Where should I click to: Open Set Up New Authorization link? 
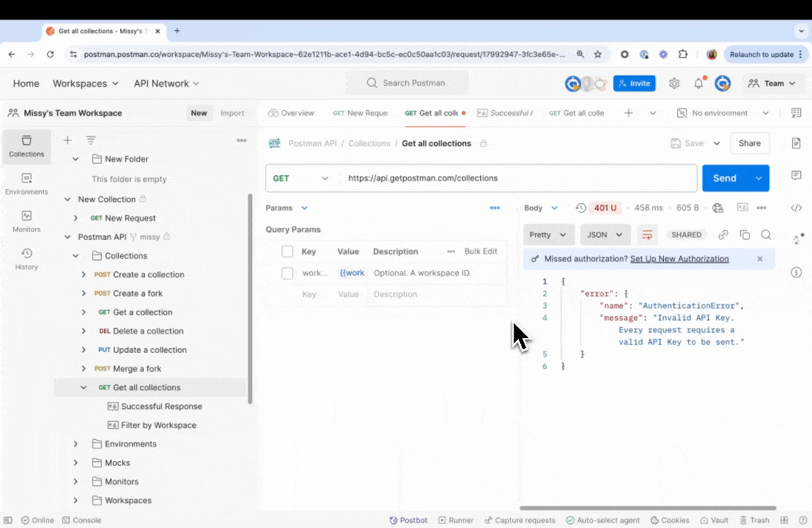679,259
